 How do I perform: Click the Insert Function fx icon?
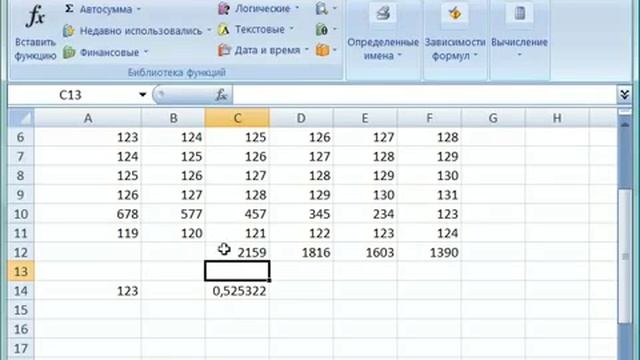click(35, 16)
